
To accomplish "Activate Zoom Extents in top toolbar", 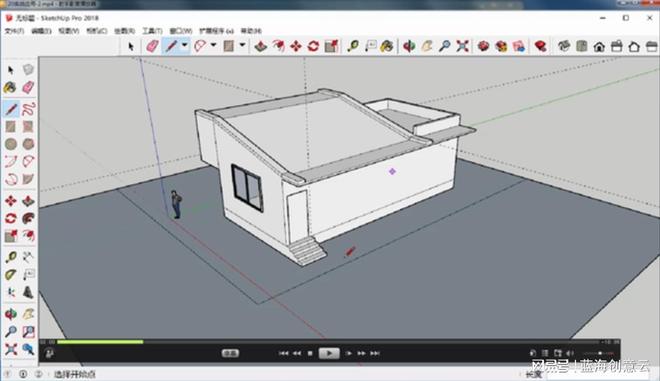I will 462,46.
